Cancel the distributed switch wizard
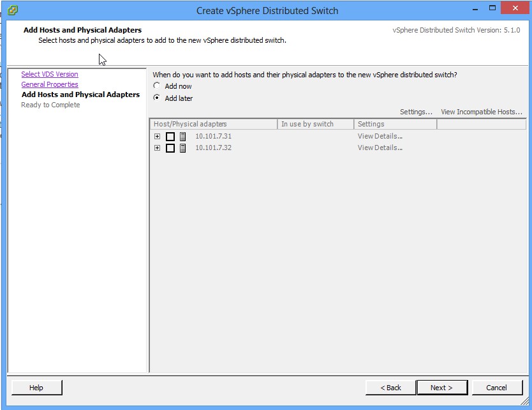Viewport: 532px width, 410px height. [x=496, y=388]
